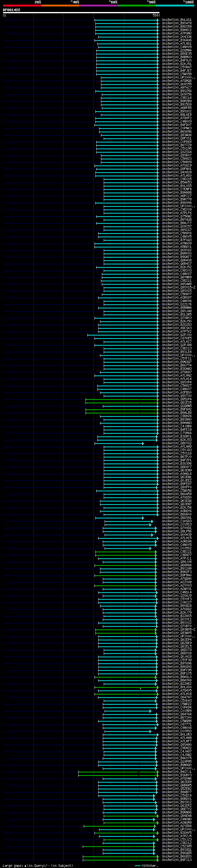
Task: Click UniRef100_B9SZ54 label
Action: point(176,91)
